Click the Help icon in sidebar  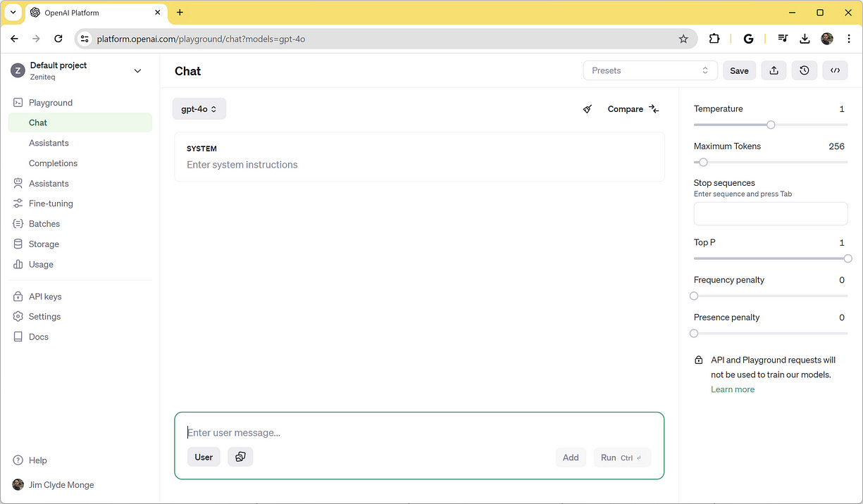[18, 460]
